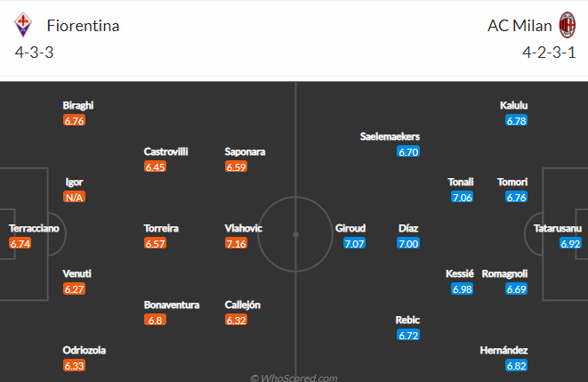Image resolution: width=588 pixels, height=382 pixels.
Task: Select Giroud's 7.07 rating badge
Action: pos(354,243)
